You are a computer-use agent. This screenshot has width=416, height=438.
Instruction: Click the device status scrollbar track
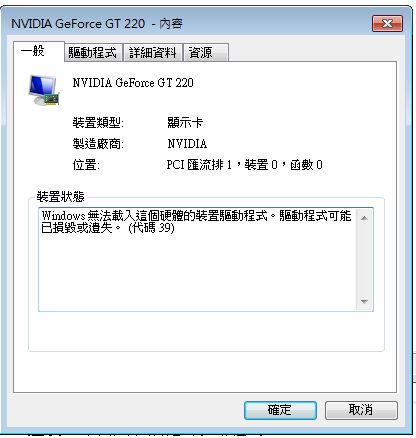pyautogui.click(x=364, y=260)
